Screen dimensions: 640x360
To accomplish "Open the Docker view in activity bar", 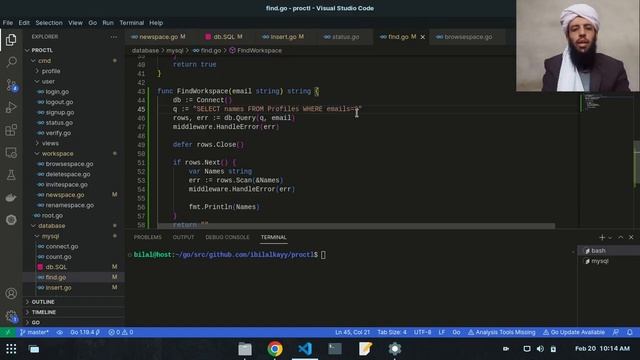I will click(x=11, y=198).
